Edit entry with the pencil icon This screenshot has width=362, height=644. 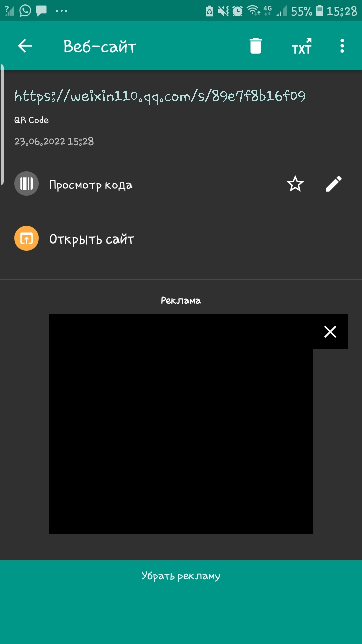[x=334, y=184]
